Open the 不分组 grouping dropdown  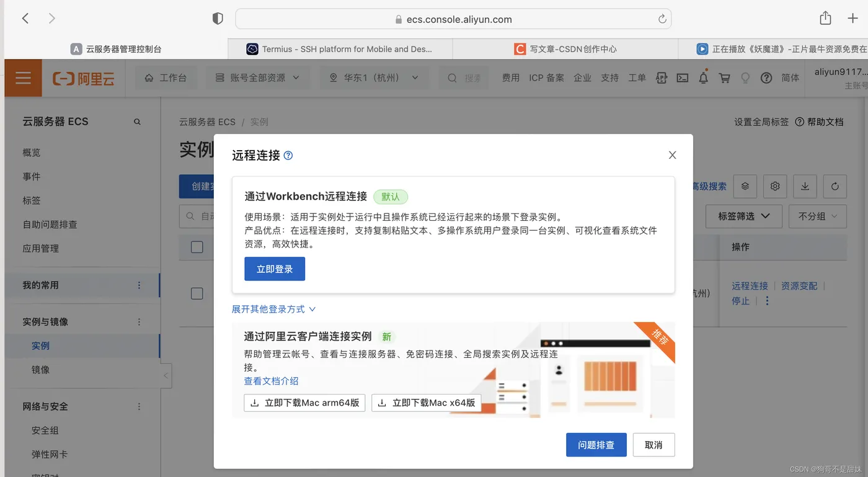point(818,216)
